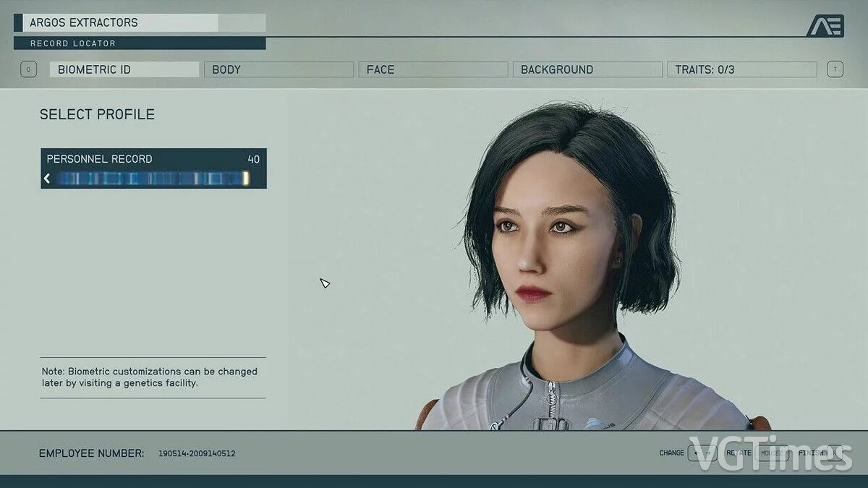Click the Argos Extractors AE logo
The image size is (868, 488).
point(825,26)
